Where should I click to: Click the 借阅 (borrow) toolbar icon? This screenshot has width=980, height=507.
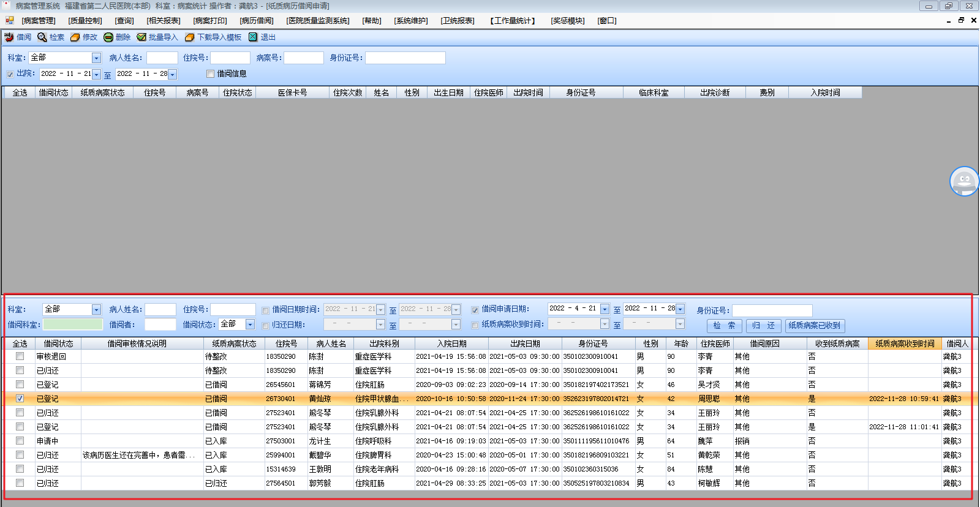(9, 37)
